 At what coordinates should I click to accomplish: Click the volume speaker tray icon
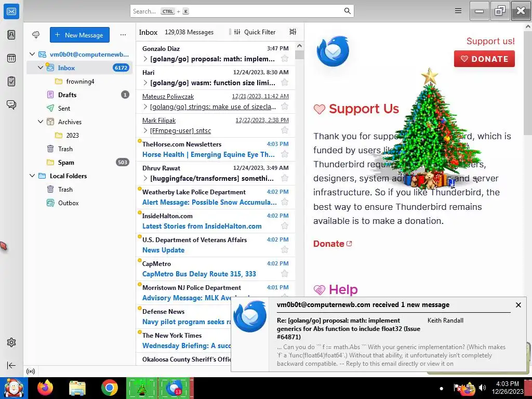tap(482, 388)
